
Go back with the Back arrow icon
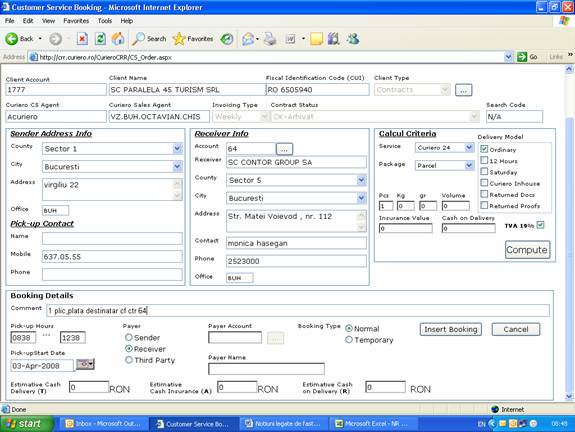[x=11, y=39]
